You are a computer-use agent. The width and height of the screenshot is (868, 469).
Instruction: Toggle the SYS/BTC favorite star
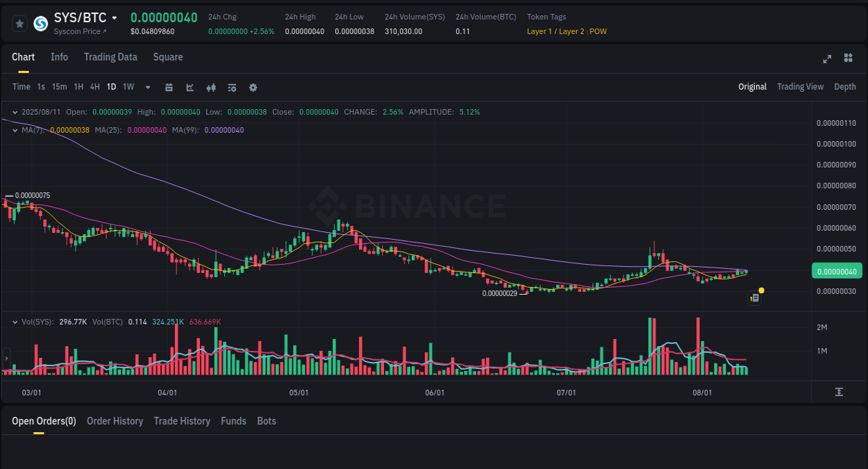pyautogui.click(x=19, y=23)
